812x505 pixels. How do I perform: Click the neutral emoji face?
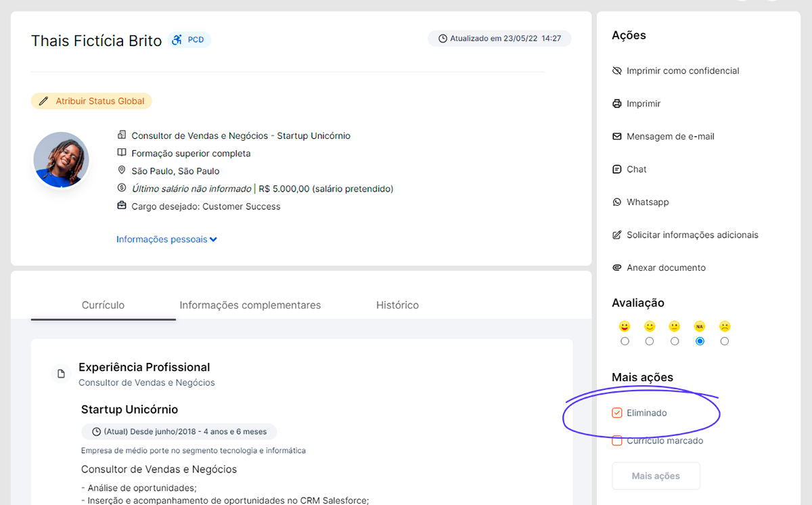[x=675, y=326]
